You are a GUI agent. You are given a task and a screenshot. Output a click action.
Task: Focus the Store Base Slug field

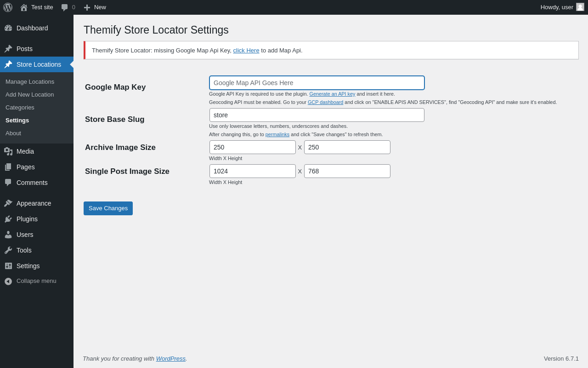tap(317, 115)
